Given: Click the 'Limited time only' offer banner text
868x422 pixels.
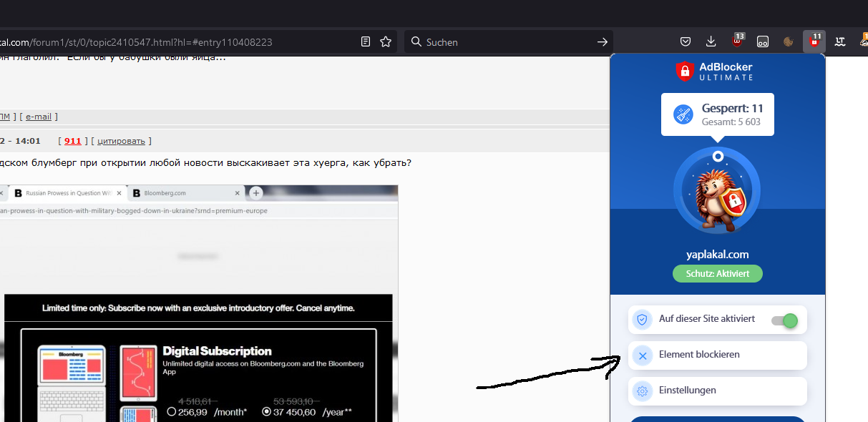Looking at the screenshot, I should pos(198,308).
